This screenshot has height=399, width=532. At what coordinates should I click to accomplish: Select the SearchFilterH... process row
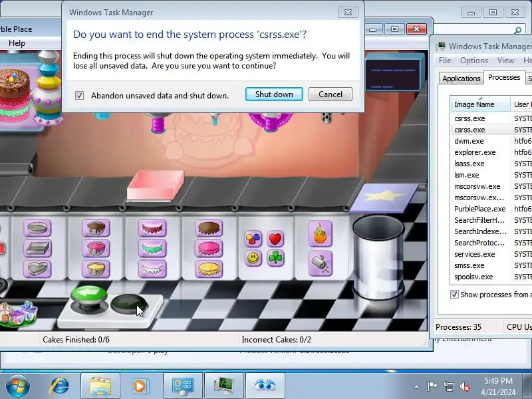click(x=491, y=220)
